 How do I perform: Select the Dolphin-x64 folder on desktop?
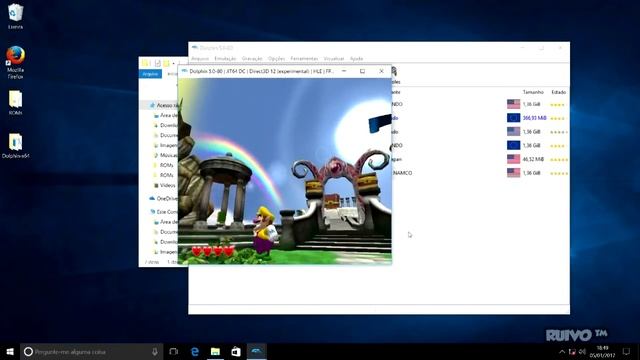15,146
